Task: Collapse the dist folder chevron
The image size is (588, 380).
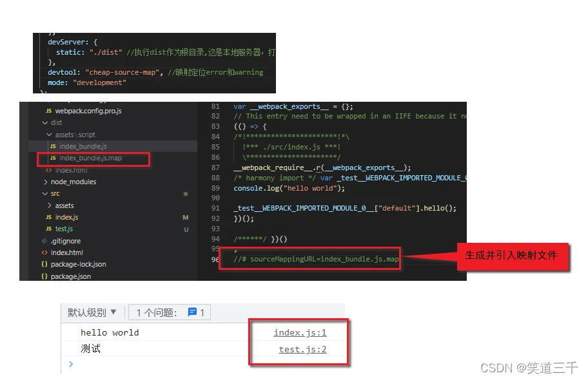Action: pos(45,122)
